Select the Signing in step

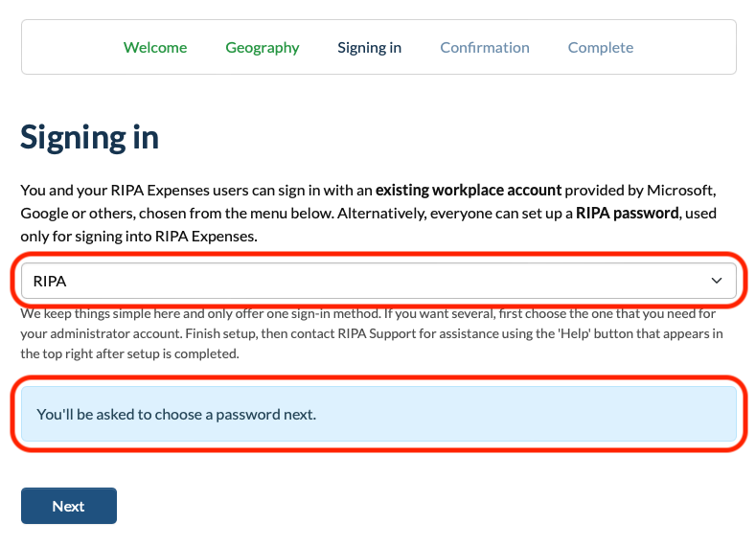(x=369, y=47)
